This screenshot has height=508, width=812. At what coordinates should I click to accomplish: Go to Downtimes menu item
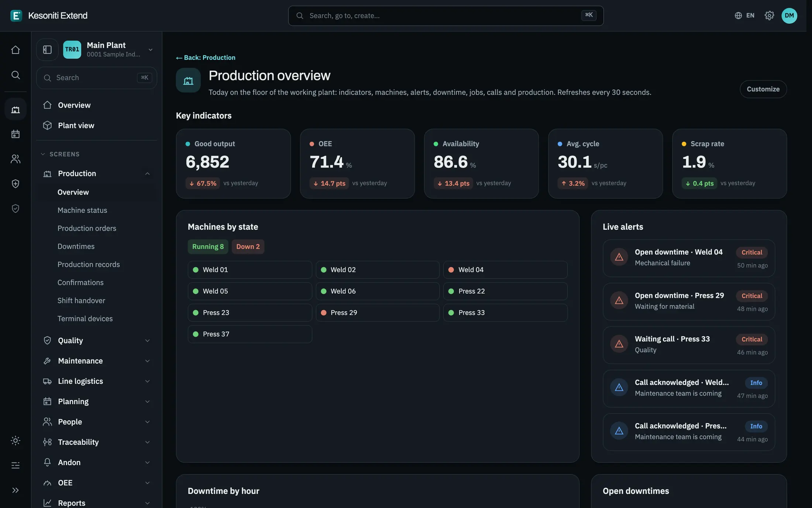tap(76, 246)
